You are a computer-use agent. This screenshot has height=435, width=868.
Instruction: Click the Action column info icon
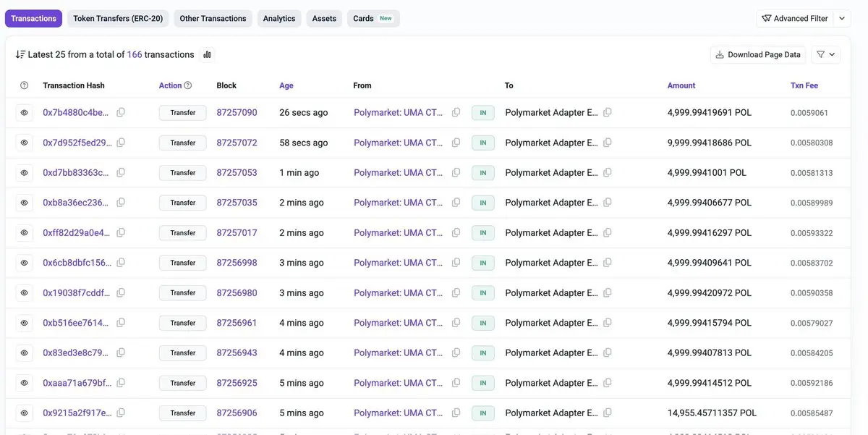(x=188, y=85)
